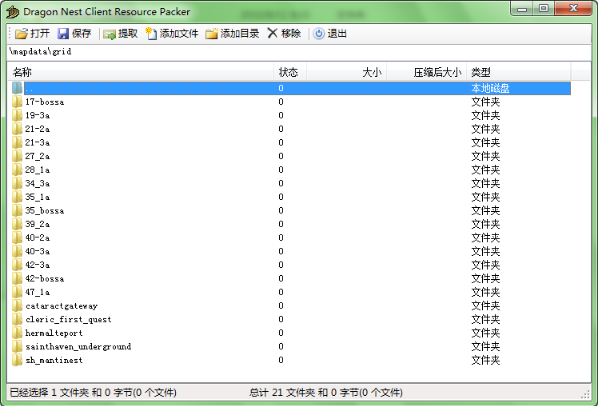Select the cataractgateway folder row

(x=291, y=306)
